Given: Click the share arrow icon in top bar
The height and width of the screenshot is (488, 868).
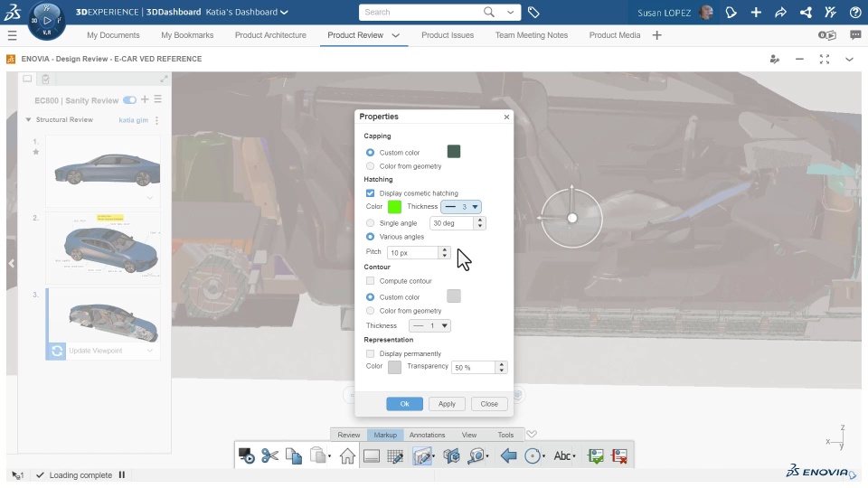Looking at the screenshot, I should click(x=780, y=12).
